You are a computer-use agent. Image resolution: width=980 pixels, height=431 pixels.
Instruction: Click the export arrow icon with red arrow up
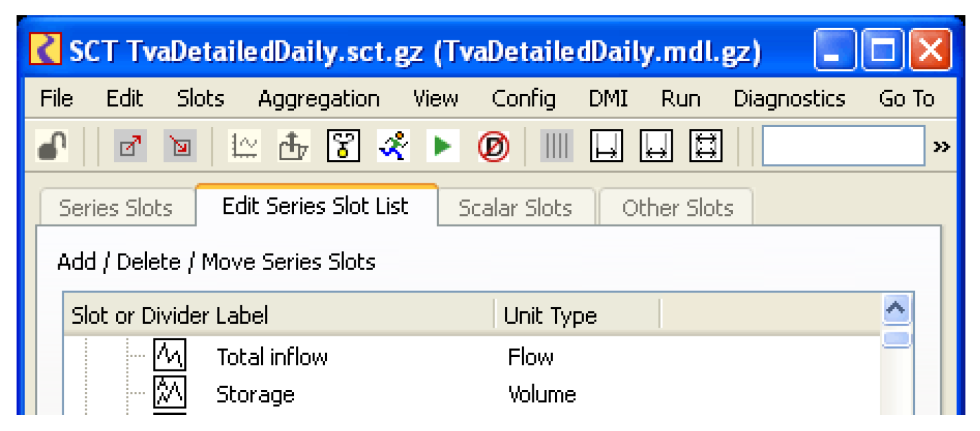[x=130, y=146]
